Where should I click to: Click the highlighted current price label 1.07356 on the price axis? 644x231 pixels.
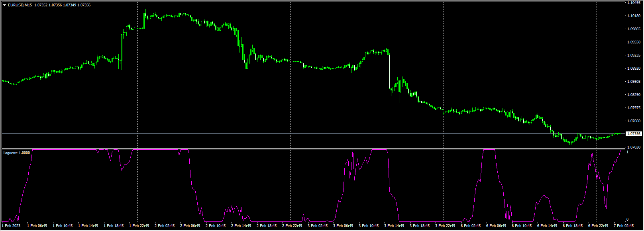coord(634,134)
